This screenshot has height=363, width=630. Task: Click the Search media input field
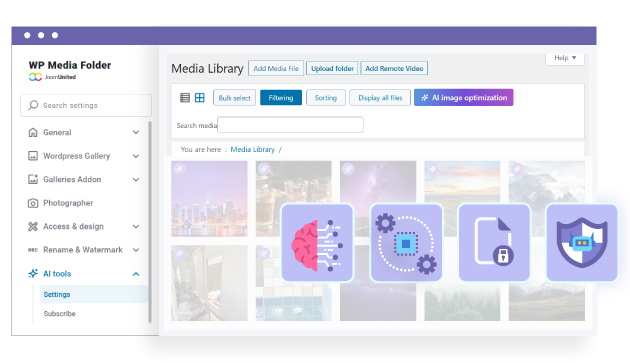290,125
